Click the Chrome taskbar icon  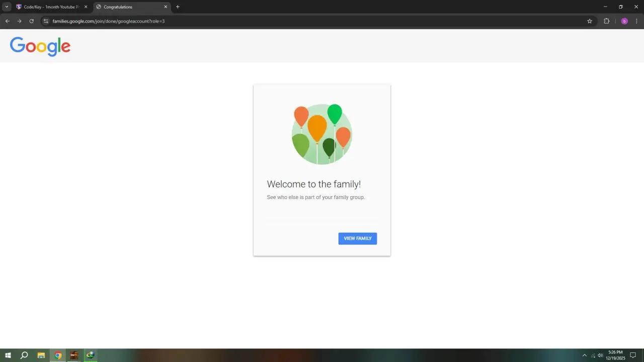click(x=58, y=355)
